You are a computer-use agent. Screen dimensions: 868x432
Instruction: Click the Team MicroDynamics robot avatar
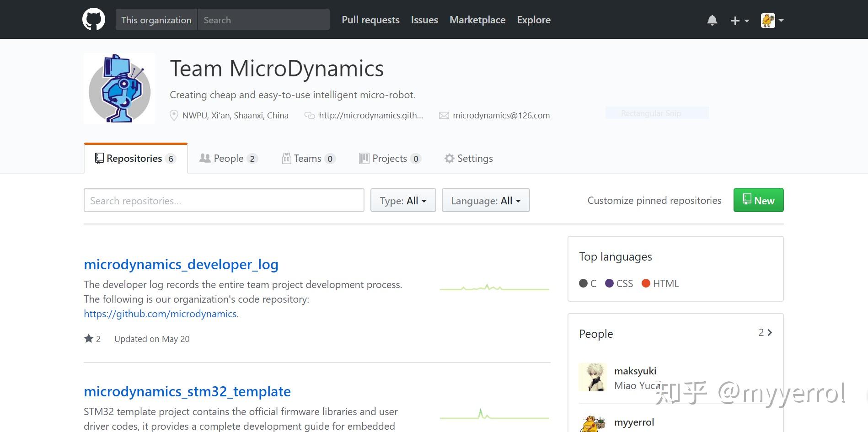click(119, 89)
